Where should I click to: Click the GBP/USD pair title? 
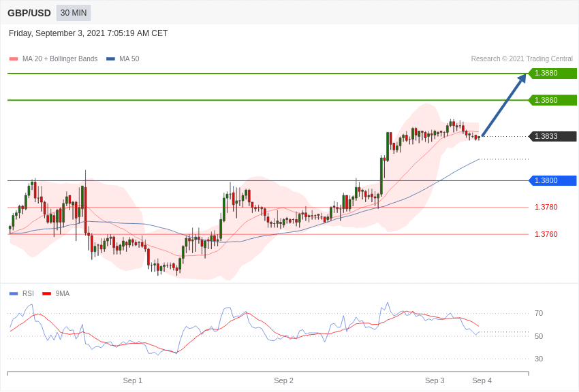[x=29, y=14]
